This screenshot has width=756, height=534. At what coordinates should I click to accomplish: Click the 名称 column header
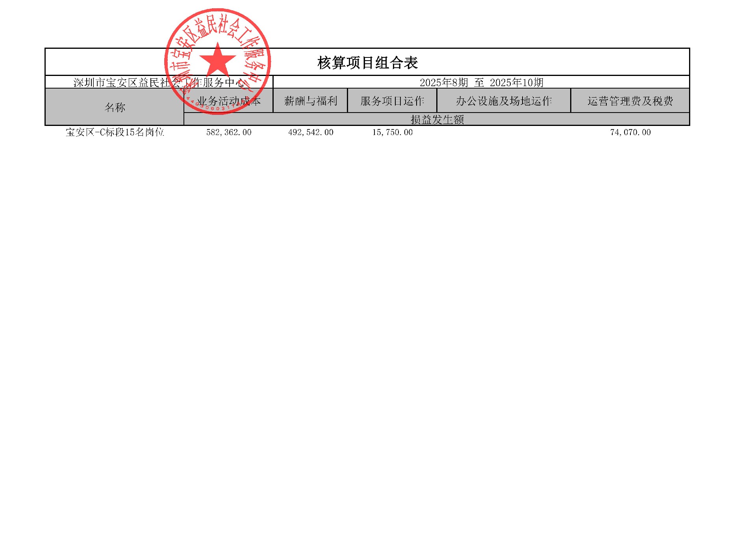(115, 107)
